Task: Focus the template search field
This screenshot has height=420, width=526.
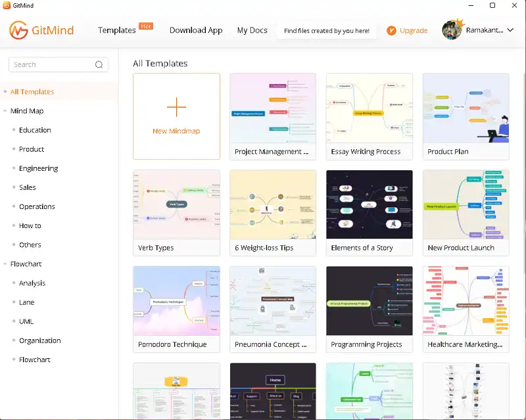Action: 53,64
